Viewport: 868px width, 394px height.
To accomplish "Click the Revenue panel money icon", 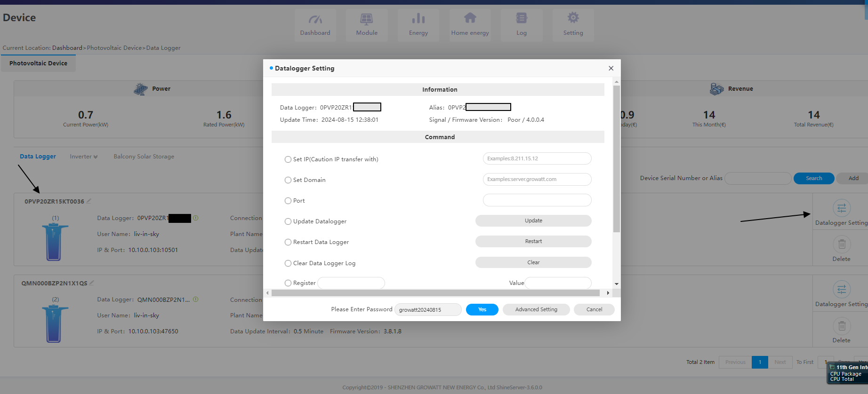I will pos(717,89).
